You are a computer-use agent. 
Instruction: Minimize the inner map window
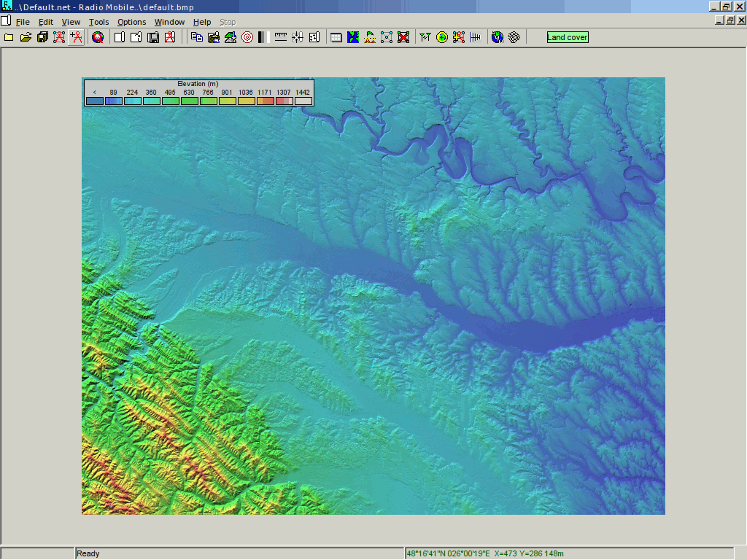pos(720,20)
